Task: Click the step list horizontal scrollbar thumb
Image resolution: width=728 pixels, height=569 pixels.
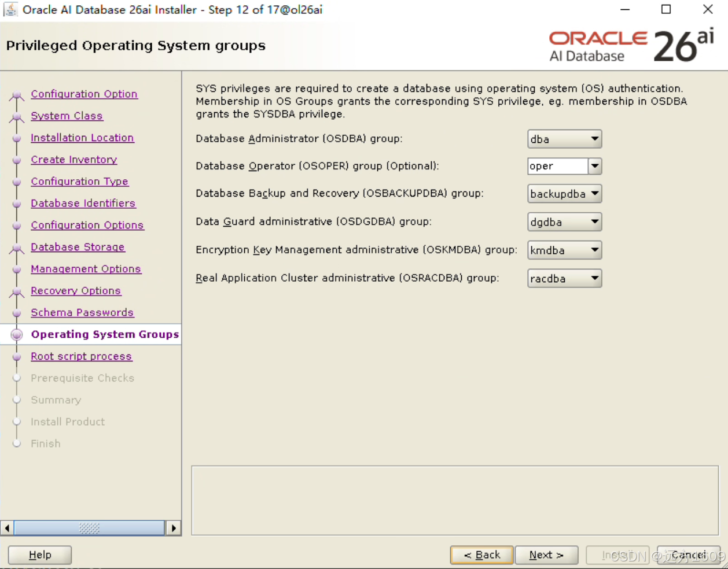Action: pos(89,528)
